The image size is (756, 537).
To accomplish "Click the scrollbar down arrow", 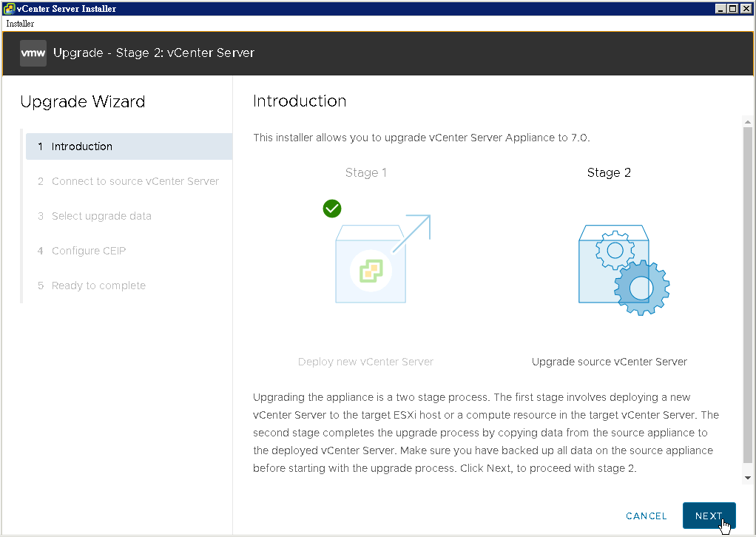I will tap(748, 478).
